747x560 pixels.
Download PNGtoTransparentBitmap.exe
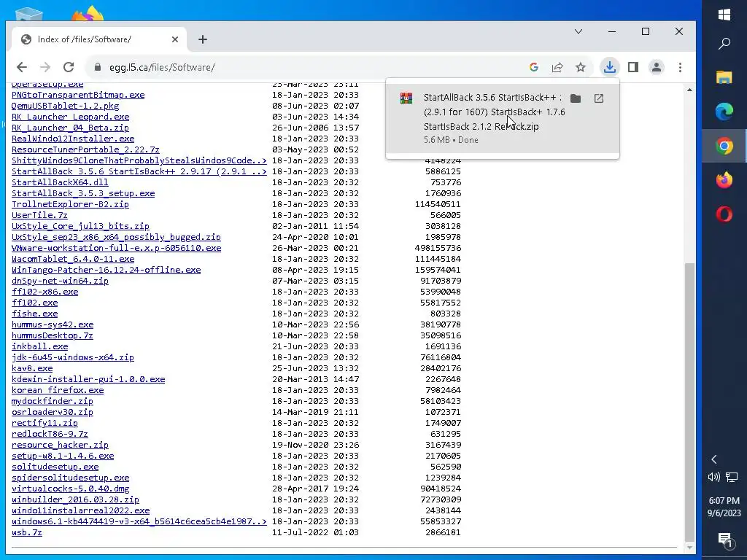(78, 95)
